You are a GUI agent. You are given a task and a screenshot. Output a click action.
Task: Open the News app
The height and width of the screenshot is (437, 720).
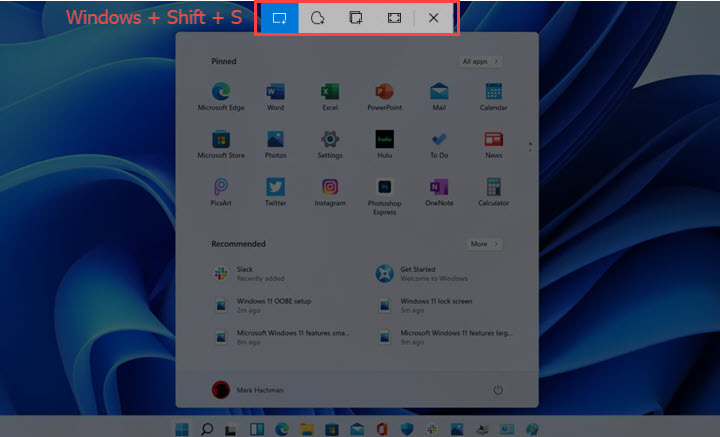494,145
